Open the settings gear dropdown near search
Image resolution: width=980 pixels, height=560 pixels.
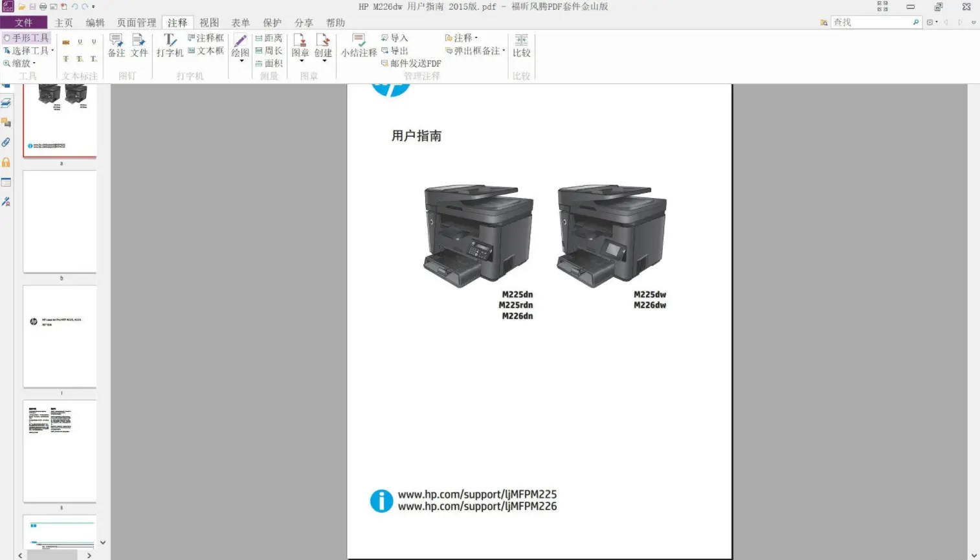point(932,22)
